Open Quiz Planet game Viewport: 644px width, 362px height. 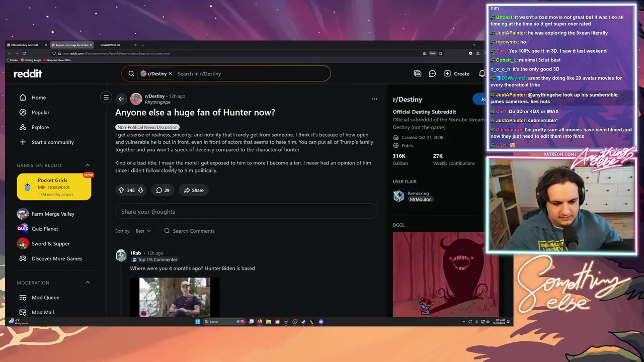[x=45, y=229]
